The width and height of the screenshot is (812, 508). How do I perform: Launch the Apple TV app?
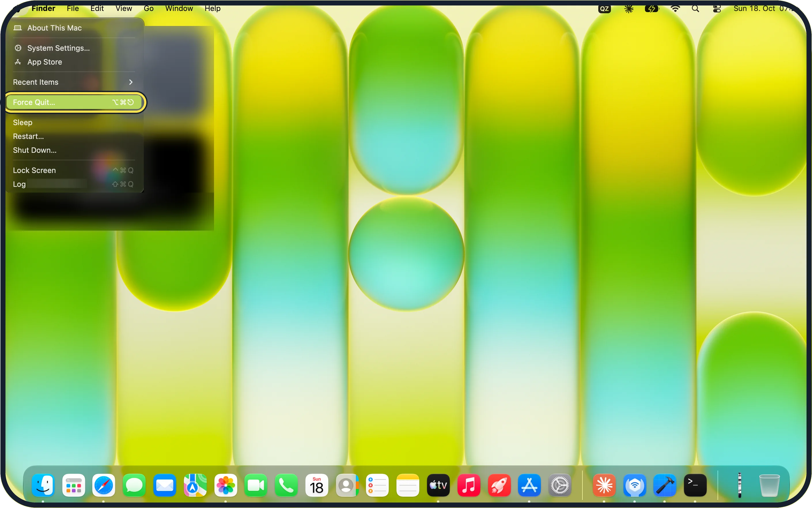438,485
